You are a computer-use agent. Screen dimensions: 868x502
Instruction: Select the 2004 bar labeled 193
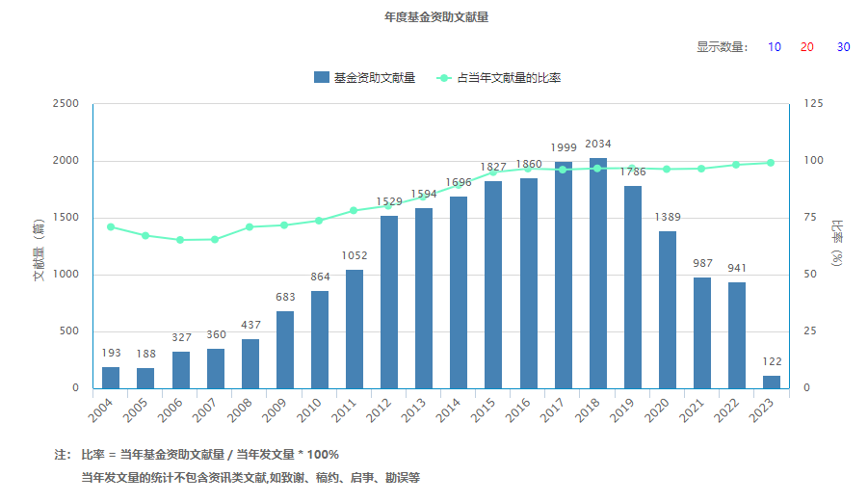(111, 378)
